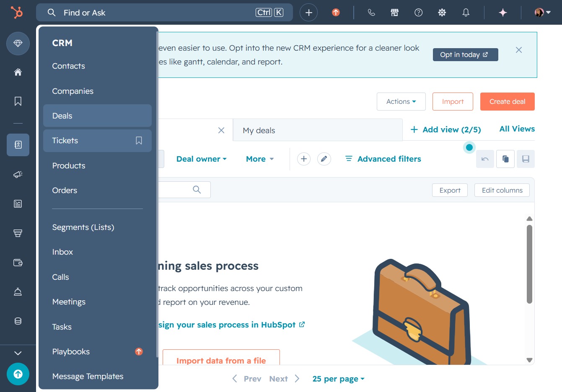Viewport: 562px width, 392px height.
Task: Click the Opt in today button
Action: [x=465, y=54]
